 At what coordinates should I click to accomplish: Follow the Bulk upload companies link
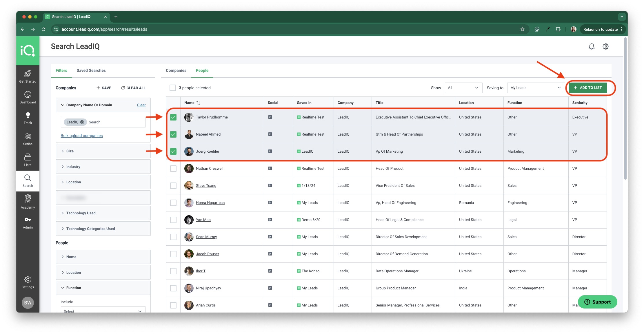[x=82, y=136]
